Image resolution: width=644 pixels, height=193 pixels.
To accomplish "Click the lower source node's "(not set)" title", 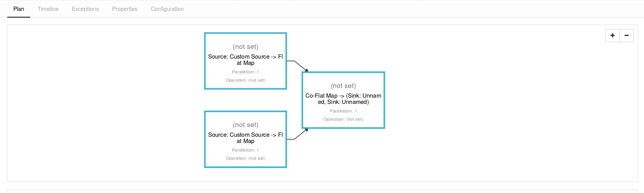I will [x=245, y=125].
